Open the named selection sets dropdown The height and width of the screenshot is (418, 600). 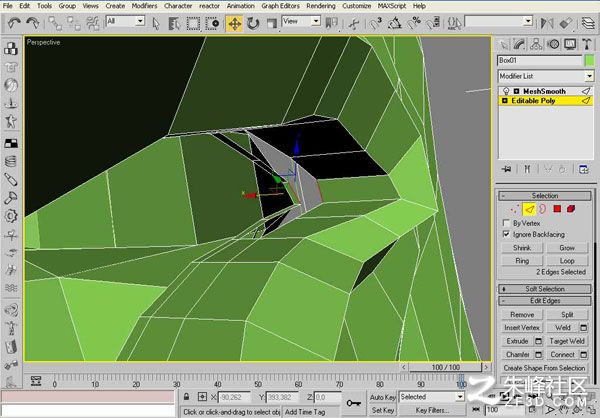click(x=528, y=21)
